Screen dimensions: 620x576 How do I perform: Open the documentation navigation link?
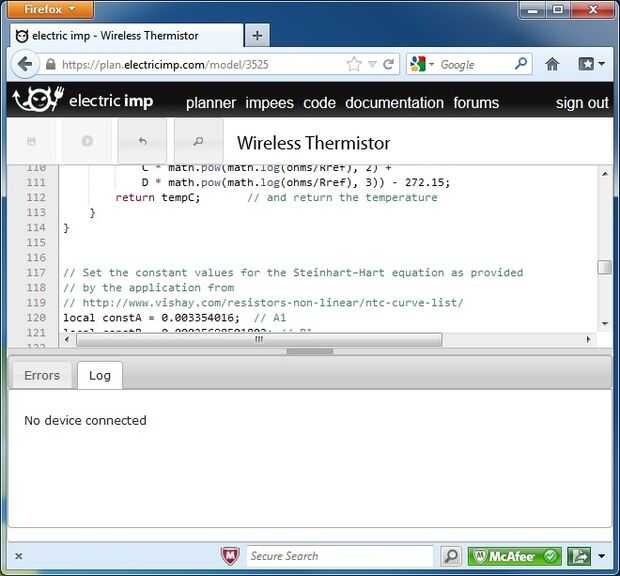(x=394, y=103)
